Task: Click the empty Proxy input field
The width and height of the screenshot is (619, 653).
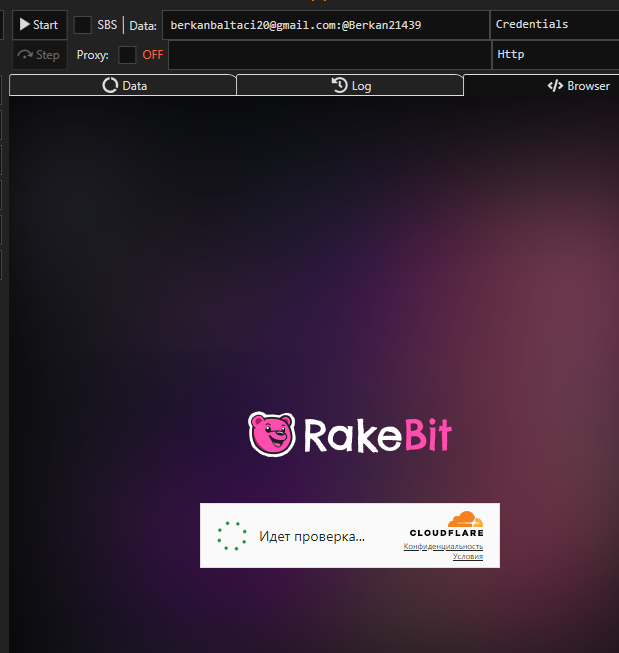Action: 330,55
